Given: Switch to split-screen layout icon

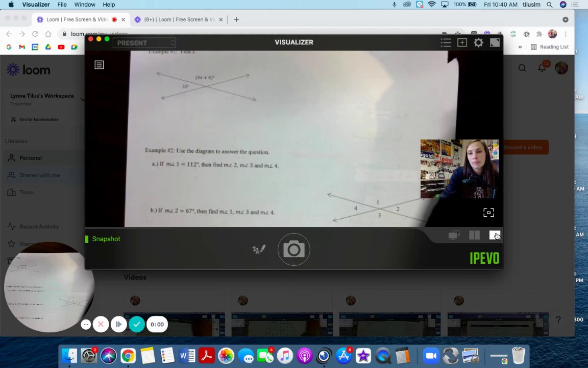Looking at the screenshot, I should coord(474,236).
